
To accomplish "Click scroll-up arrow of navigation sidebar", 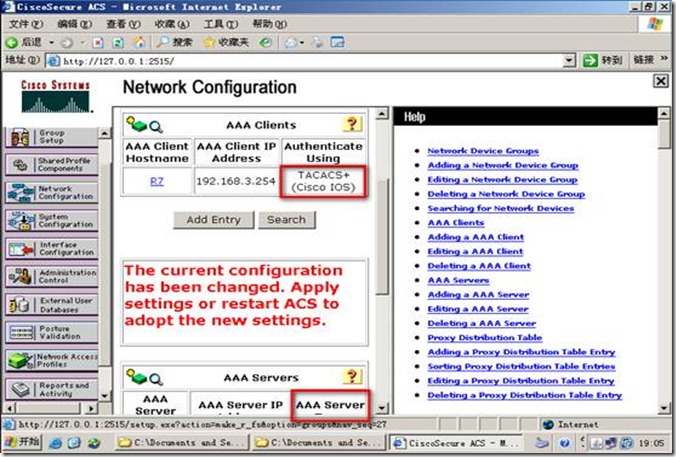I will (104, 133).
